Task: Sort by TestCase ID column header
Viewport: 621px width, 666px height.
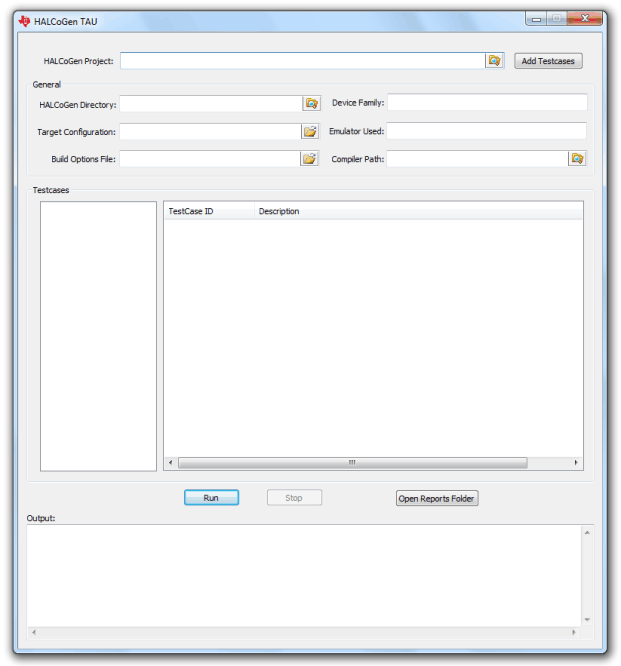Action: (x=209, y=211)
